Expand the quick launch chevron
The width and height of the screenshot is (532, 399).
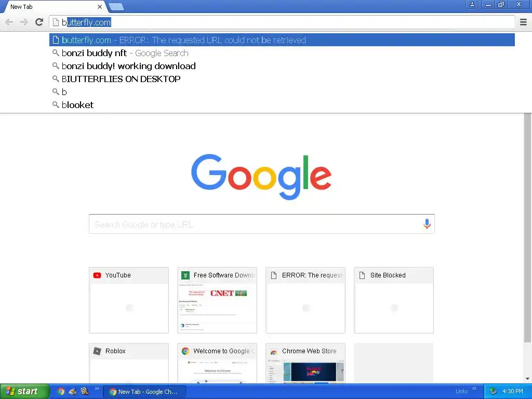tap(97, 389)
